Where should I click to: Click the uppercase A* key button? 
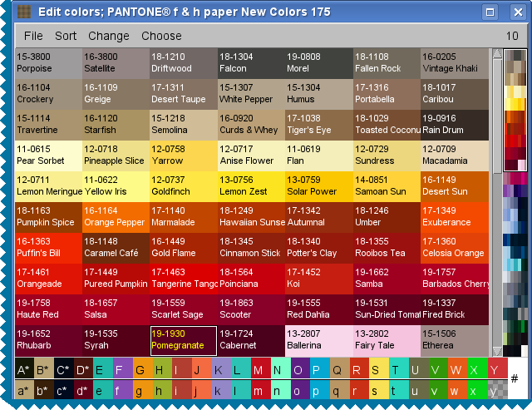(24, 369)
